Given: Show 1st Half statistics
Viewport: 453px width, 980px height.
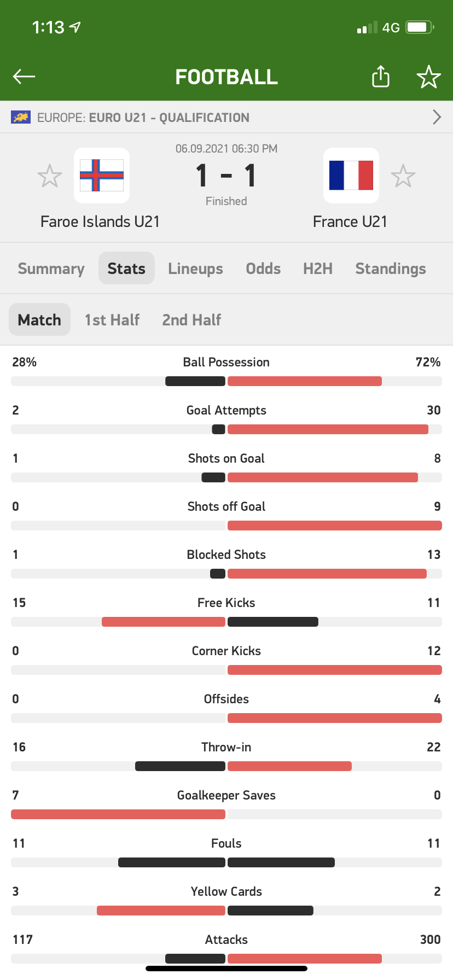Looking at the screenshot, I should [x=112, y=320].
